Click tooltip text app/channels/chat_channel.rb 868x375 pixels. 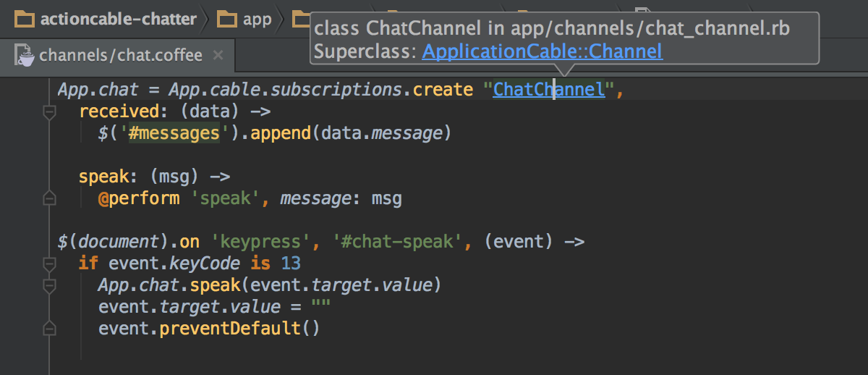point(650,28)
